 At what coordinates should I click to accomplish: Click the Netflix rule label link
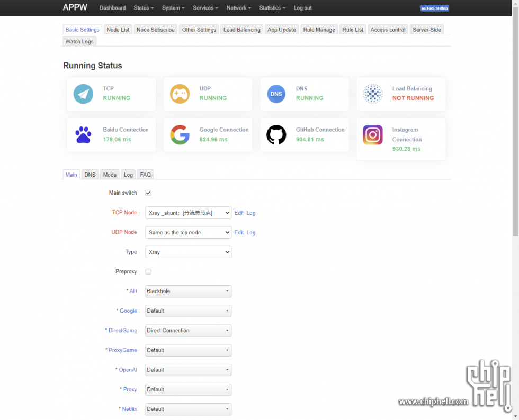129,409
